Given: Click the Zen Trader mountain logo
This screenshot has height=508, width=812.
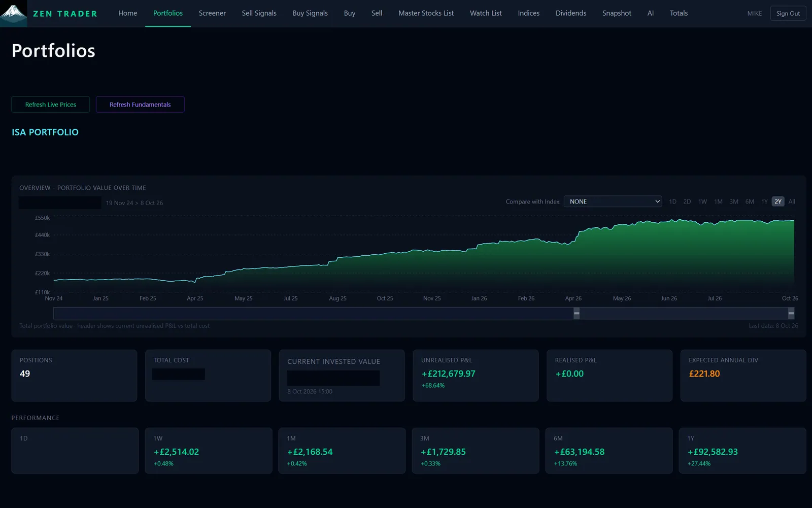Looking at the screenshot, I should [x=13, y=13].
